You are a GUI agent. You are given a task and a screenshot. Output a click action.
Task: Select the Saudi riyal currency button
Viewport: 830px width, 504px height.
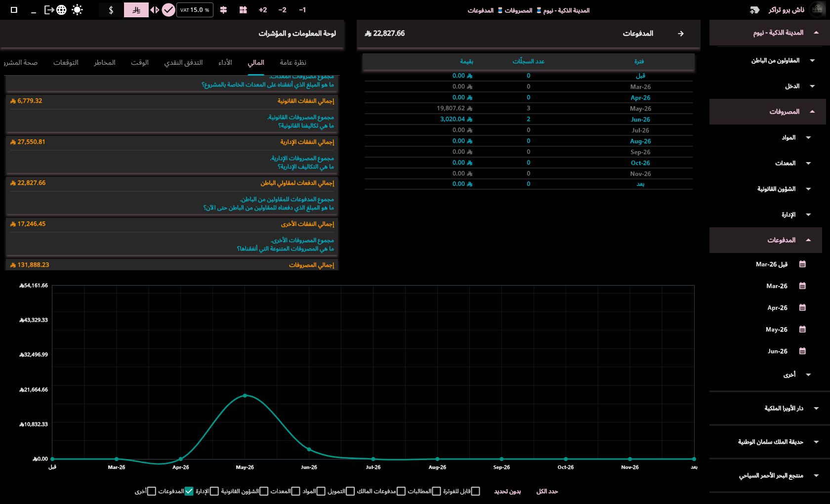pos(136,10)
